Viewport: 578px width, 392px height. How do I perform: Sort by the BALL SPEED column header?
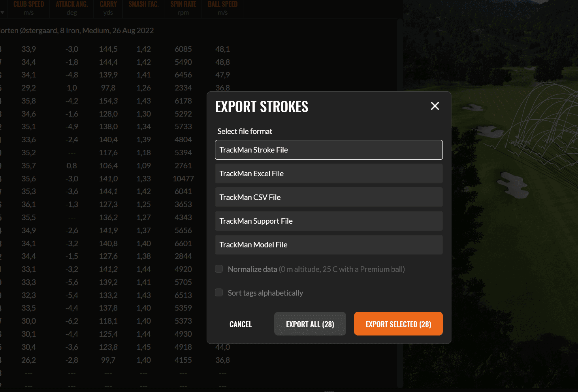(x=222, y=8)
